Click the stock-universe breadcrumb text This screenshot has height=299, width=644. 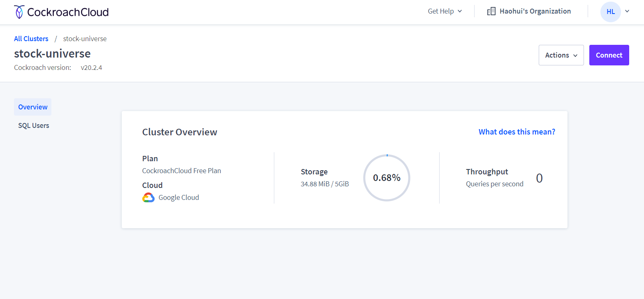coord(85,39)
